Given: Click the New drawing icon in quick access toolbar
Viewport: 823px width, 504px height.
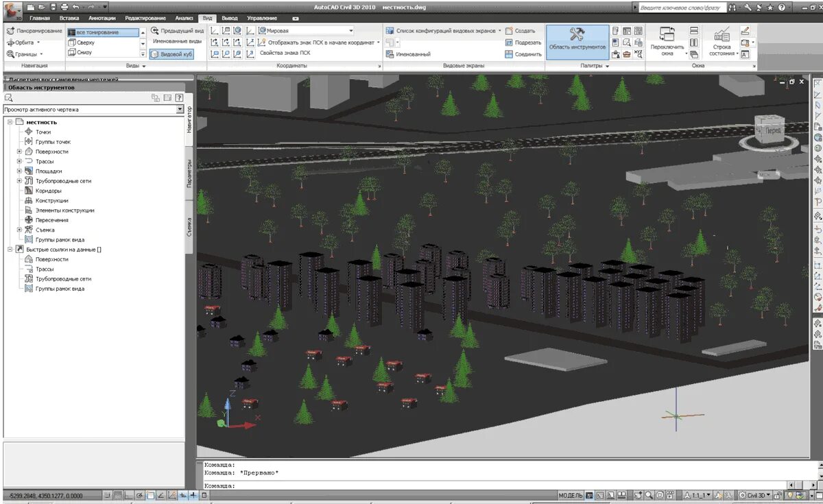Looking at the screenshot, I should click(32, 6).
